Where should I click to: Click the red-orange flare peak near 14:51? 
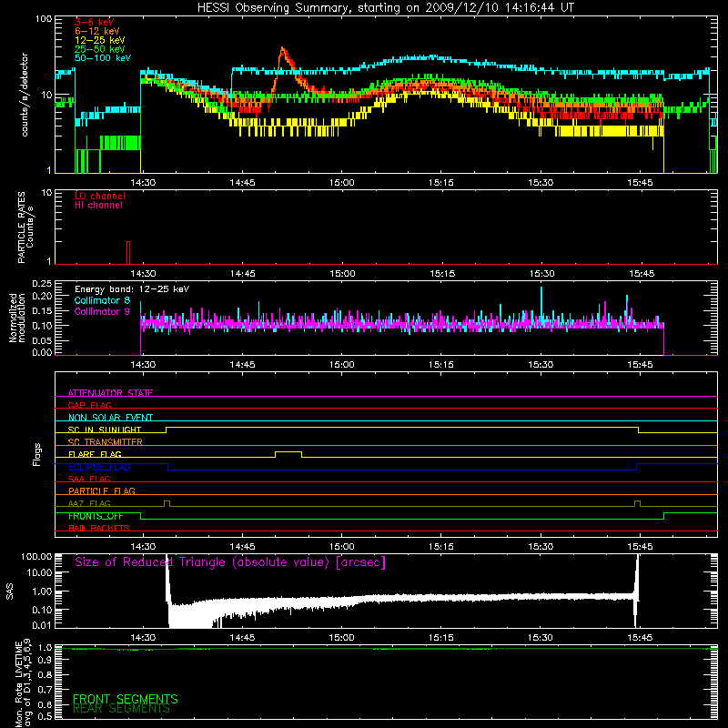[282, 50]
